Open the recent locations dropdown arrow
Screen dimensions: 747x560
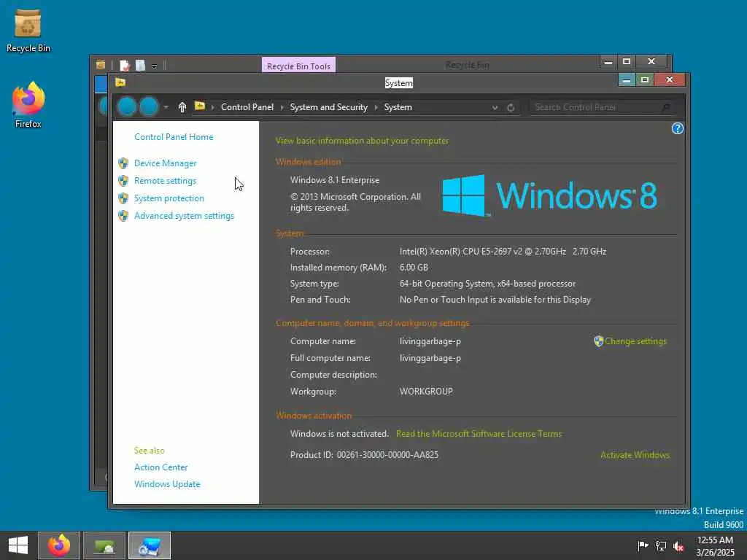point(166,107)
